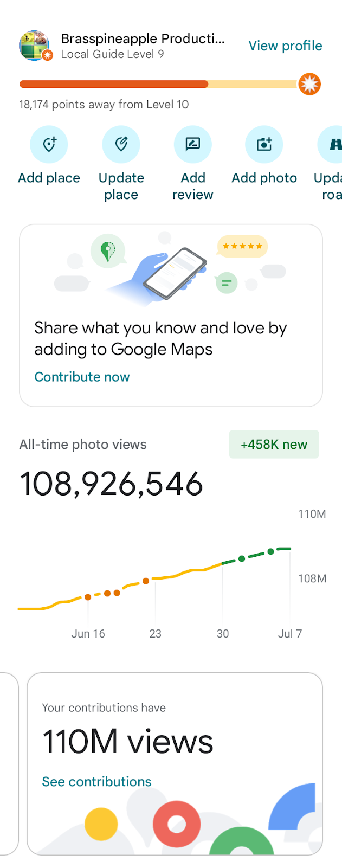Tap the Brasspineapple Producti... account name
The width and height of the screenshot is (342, 868).
143,38
